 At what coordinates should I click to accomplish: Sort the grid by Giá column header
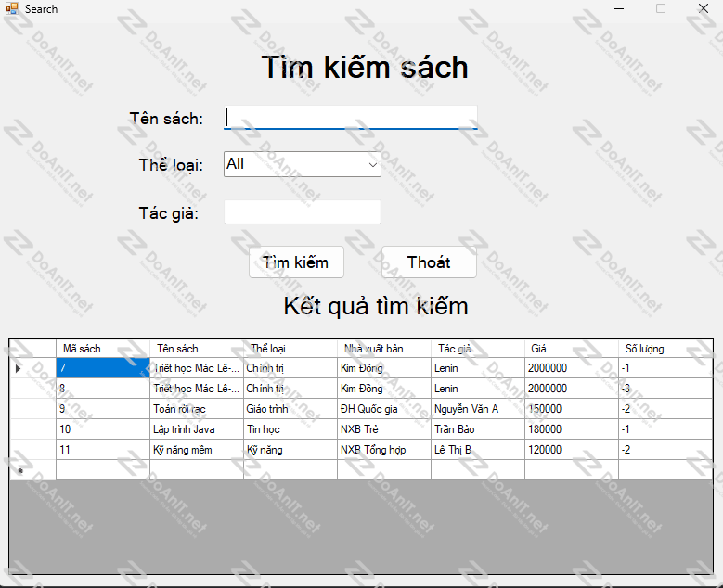point(571,349)
